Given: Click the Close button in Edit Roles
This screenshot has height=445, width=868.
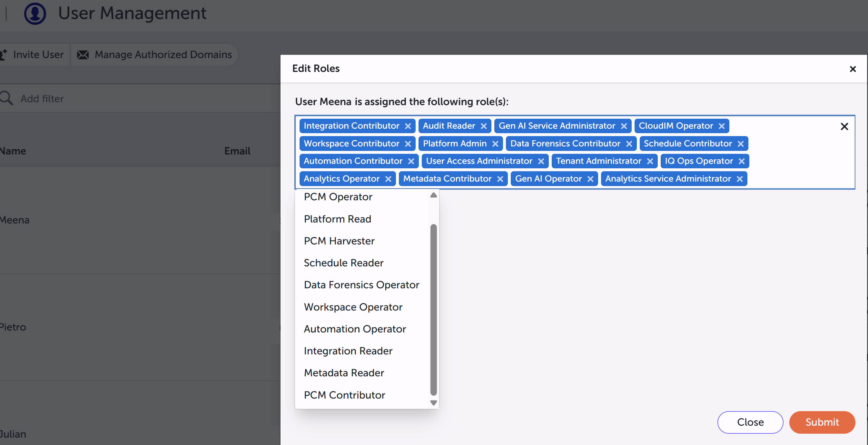Looking at the screenshot, I should tap(750, 422).
